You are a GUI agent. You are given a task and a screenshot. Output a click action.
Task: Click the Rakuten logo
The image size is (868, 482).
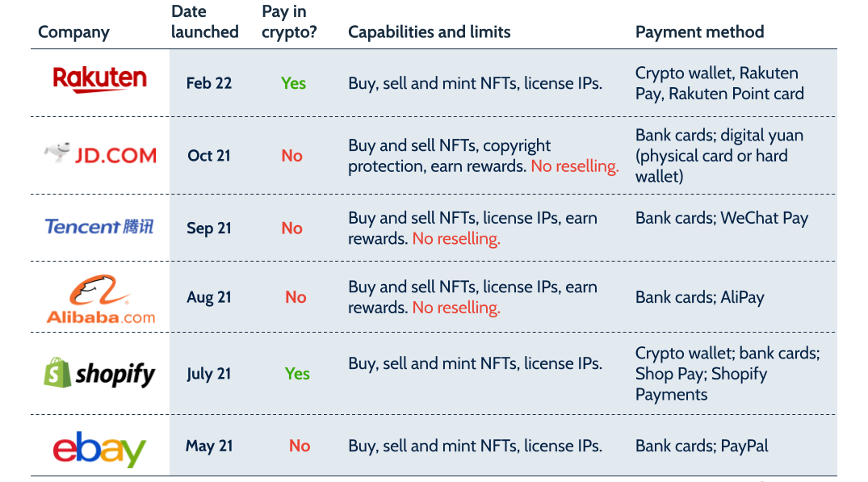(x=100, y=80)
